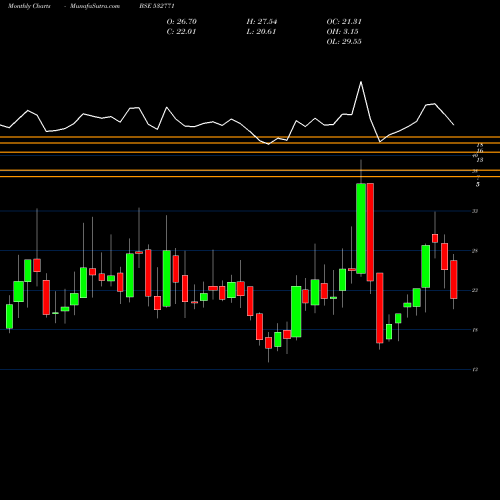This screenshot has height=500, width=500.
Task: Click the indicator scale label 5
Action: point(478,184)
